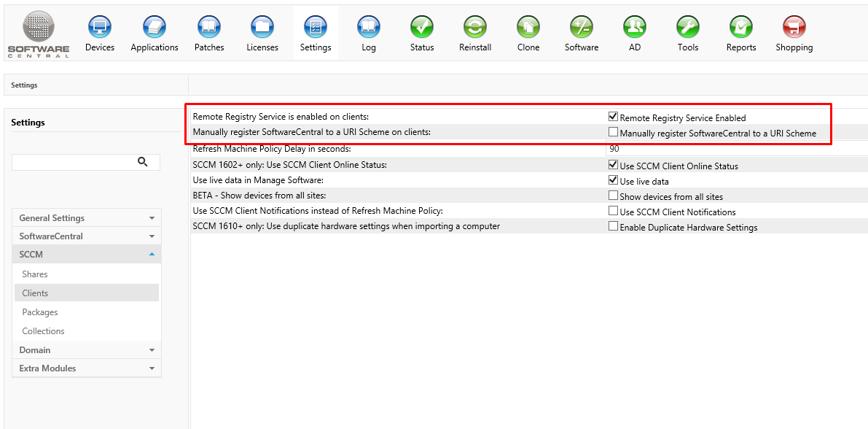
Task: Expand the General Settings section
Action: (87, 218)
